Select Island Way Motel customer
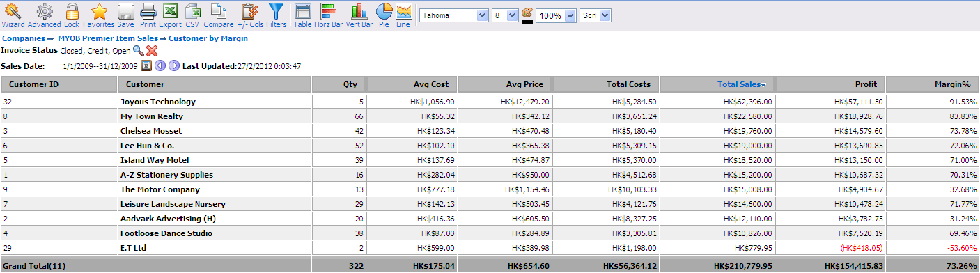980x273 pixels. 155,160
